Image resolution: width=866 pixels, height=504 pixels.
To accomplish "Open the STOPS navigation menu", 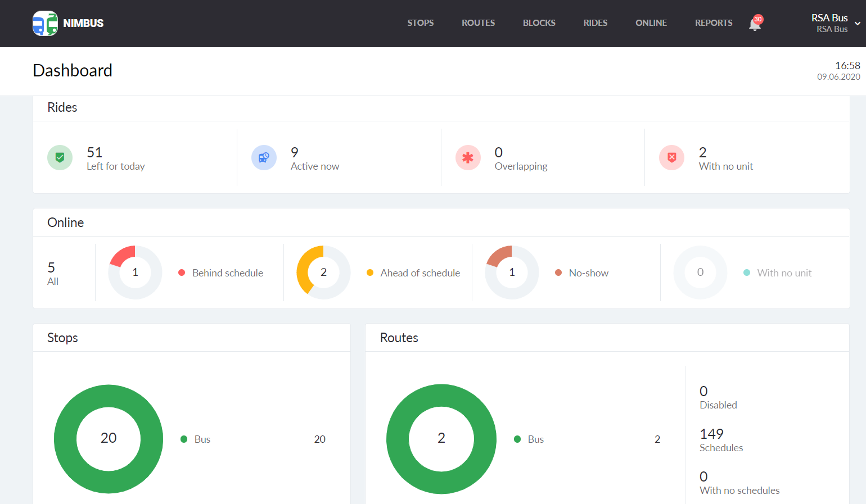I will pyautogui.click(x=420, y=23).
